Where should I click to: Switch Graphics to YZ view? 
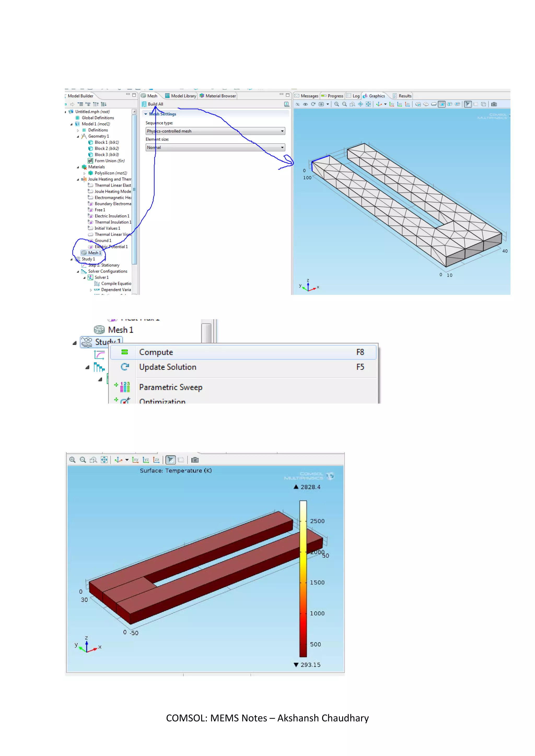(400, 104)
